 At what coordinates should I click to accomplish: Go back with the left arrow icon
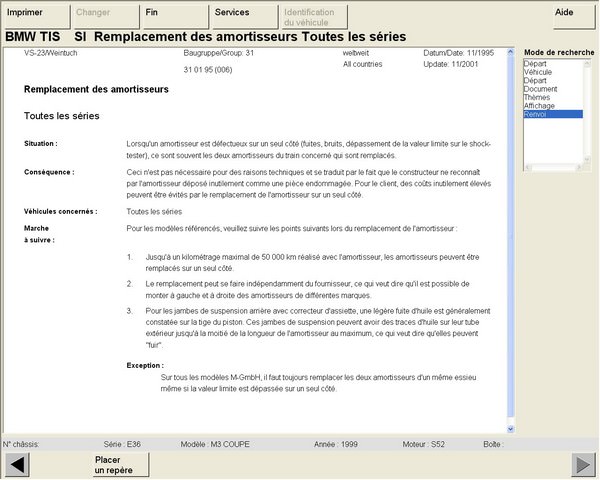17,465
